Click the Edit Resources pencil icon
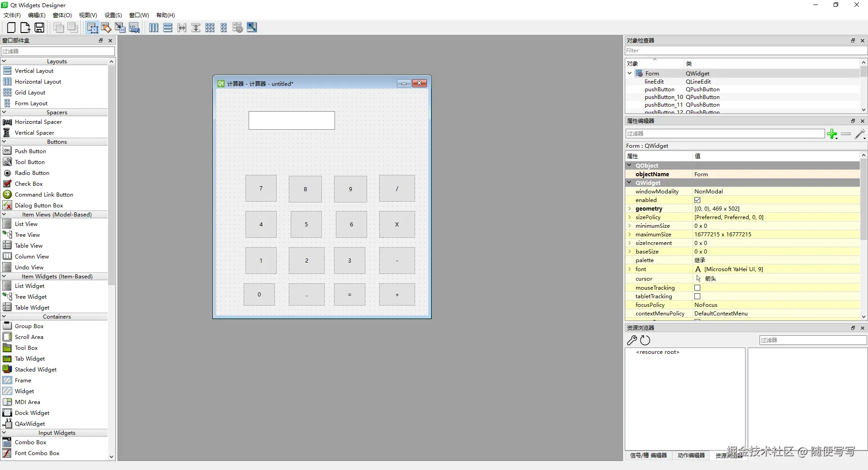 point(632,340)
